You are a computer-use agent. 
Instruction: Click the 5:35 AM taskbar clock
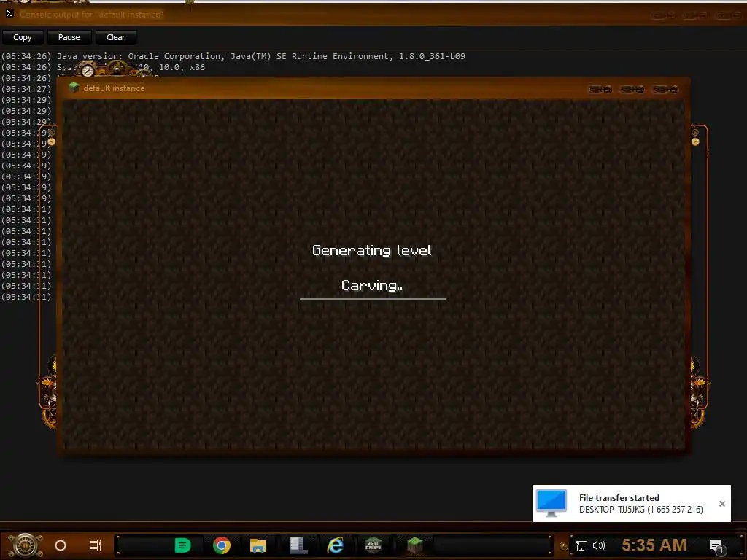click(654, 545)
